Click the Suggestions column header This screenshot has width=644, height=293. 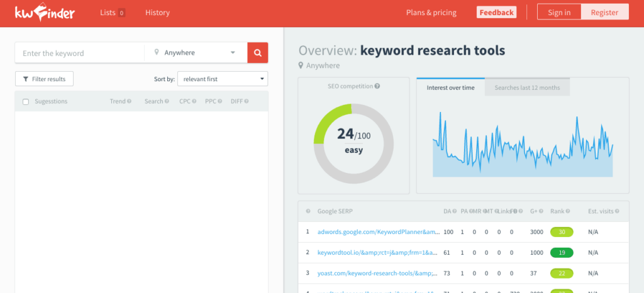click(x=51, y=101)
